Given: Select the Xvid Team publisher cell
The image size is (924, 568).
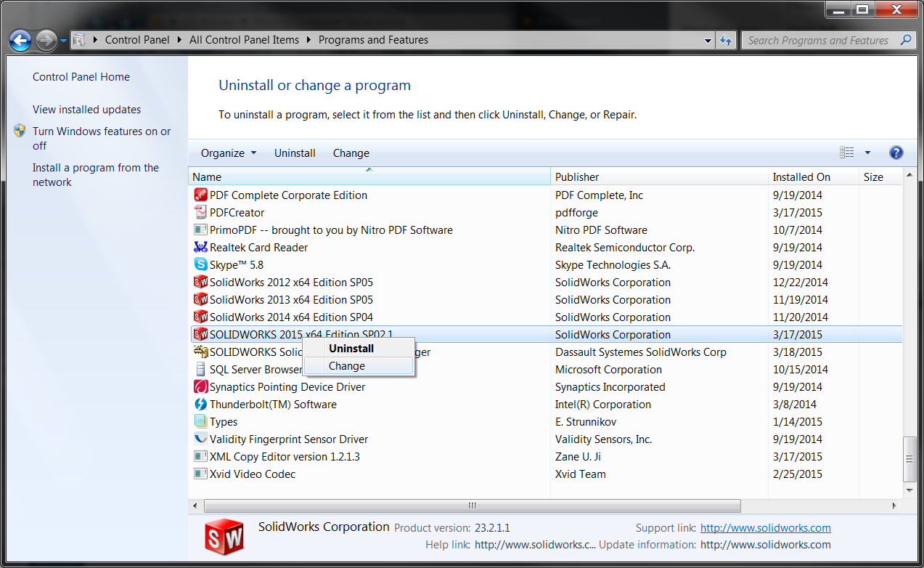Looking at the screenshot, I should [581, 474].
